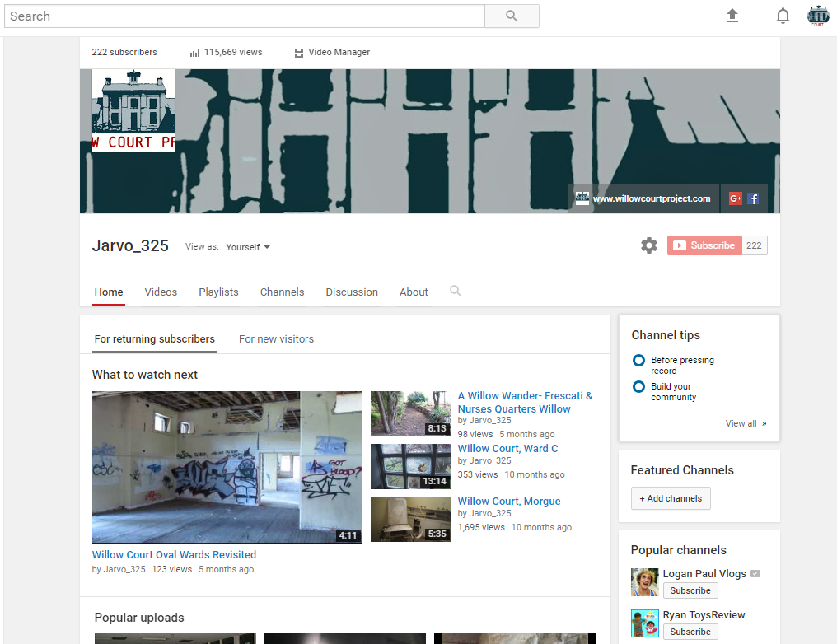
Task: Open 'A Willow Wander- Frescati' video title
Action: pyautogui.click(x=525, y=403)
